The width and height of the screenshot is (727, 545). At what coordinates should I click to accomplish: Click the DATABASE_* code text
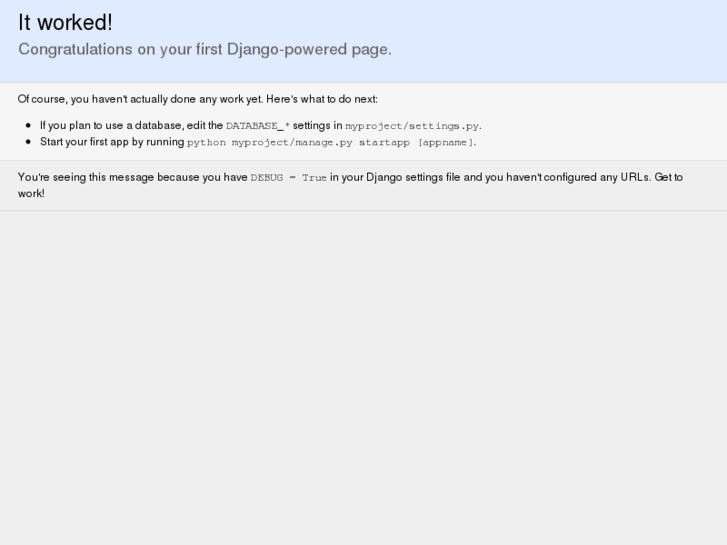tap(258, 126)
